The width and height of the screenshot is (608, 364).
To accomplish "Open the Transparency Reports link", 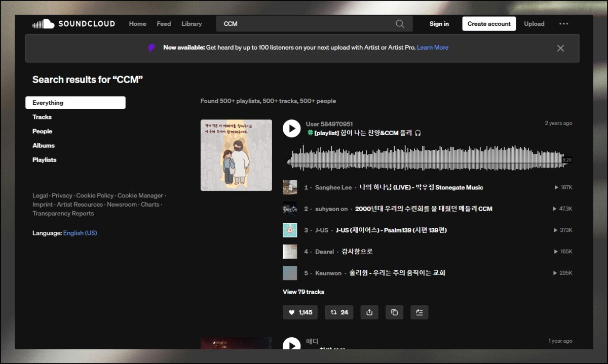I will coord(63,214).
